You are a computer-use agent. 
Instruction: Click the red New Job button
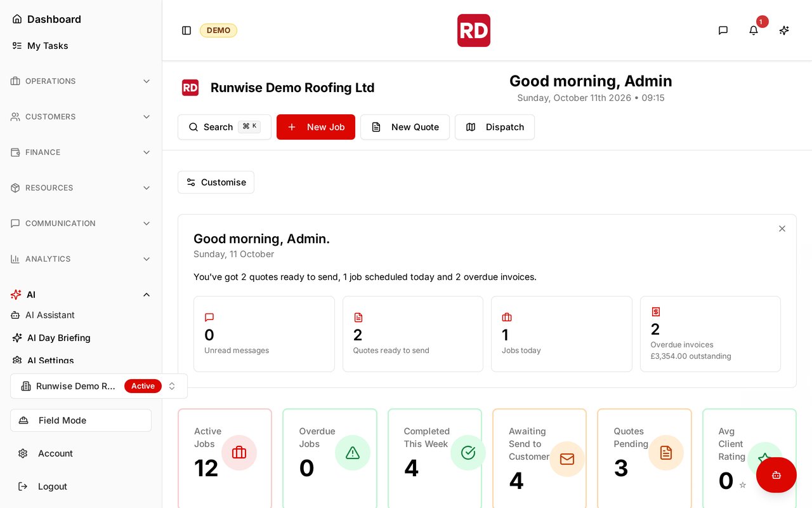coord(316,127)
